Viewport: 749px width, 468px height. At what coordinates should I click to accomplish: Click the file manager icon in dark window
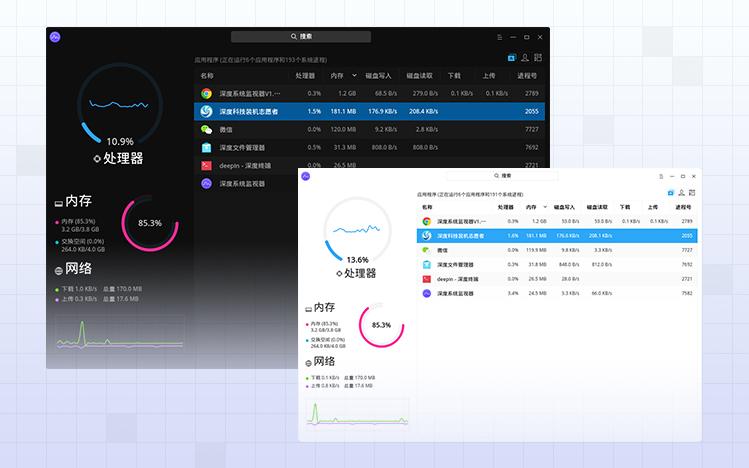click(206, 148)
